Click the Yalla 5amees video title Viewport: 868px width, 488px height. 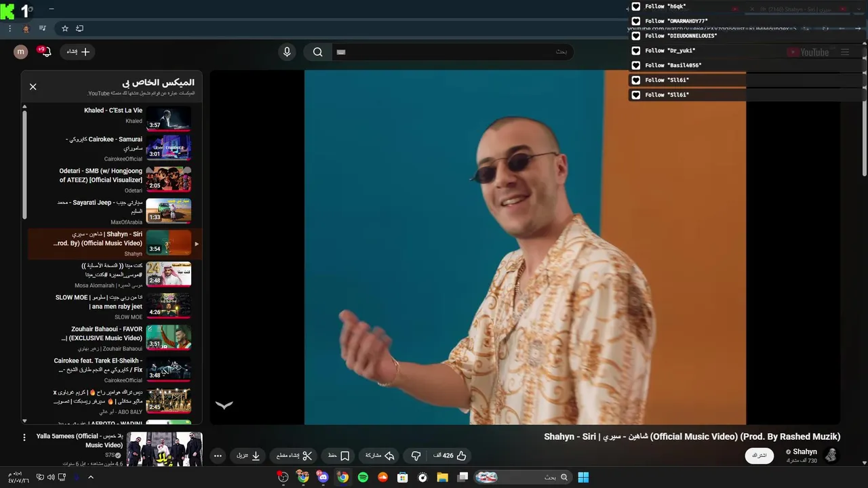tap(80, 441)
